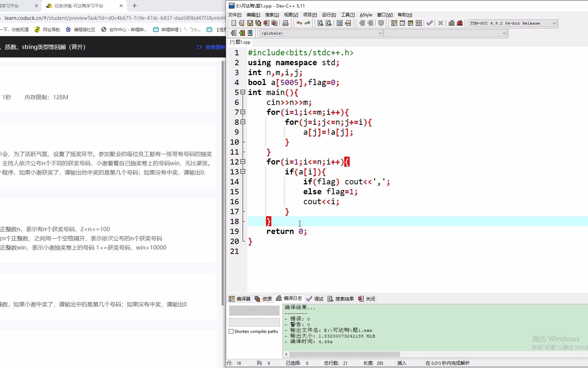Click the New file icon in Dev-C++ toolbar
Viewport: 588px width, 368px height.
233,23
